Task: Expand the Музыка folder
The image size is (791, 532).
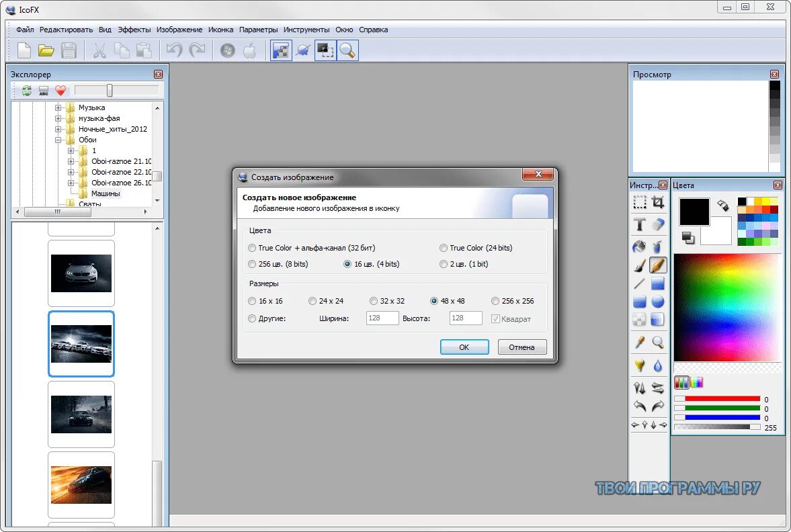Action: 58,107
